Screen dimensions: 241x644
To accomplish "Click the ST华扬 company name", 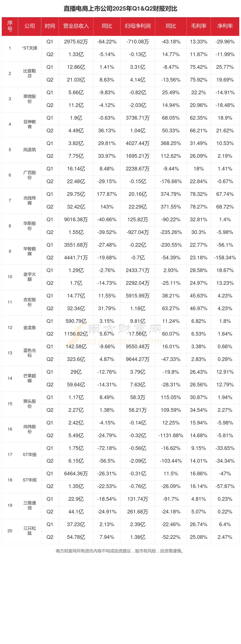I will tap(29, 455).
